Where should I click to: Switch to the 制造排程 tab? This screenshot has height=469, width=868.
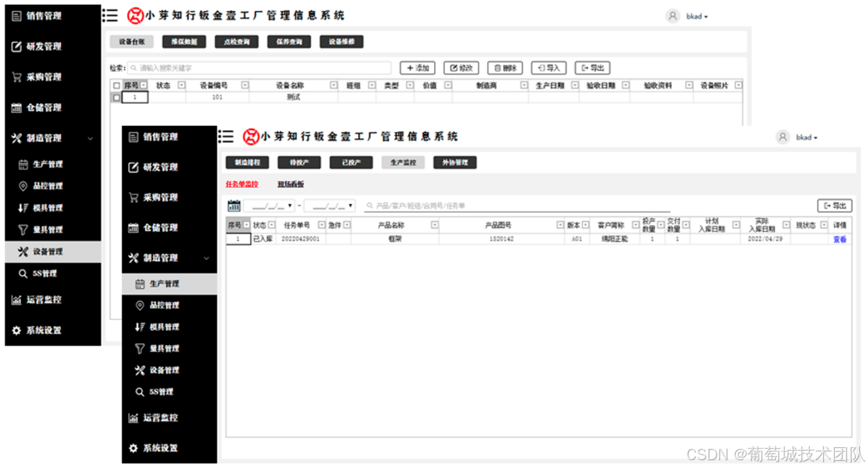pyautogui.click(x=248, y=163)
